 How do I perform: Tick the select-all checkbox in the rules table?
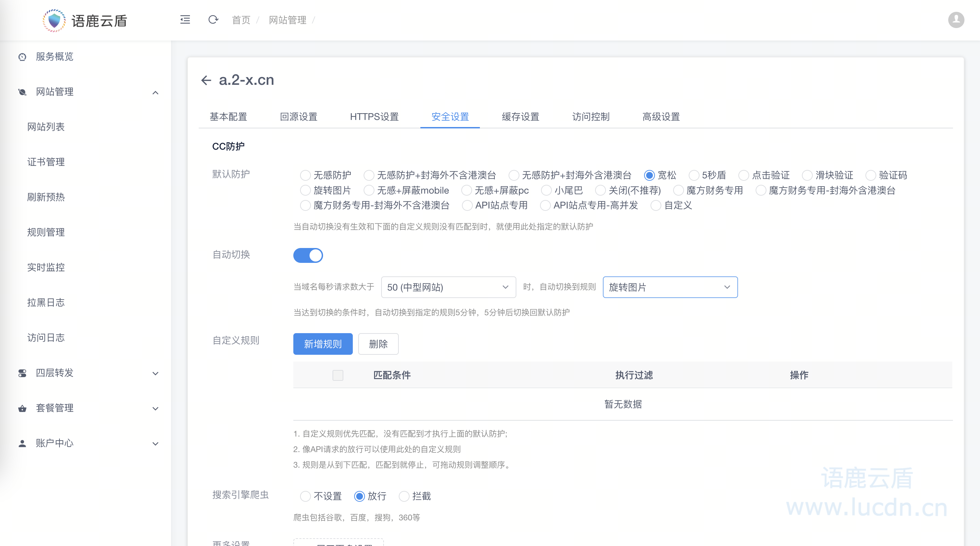(338, 375)
